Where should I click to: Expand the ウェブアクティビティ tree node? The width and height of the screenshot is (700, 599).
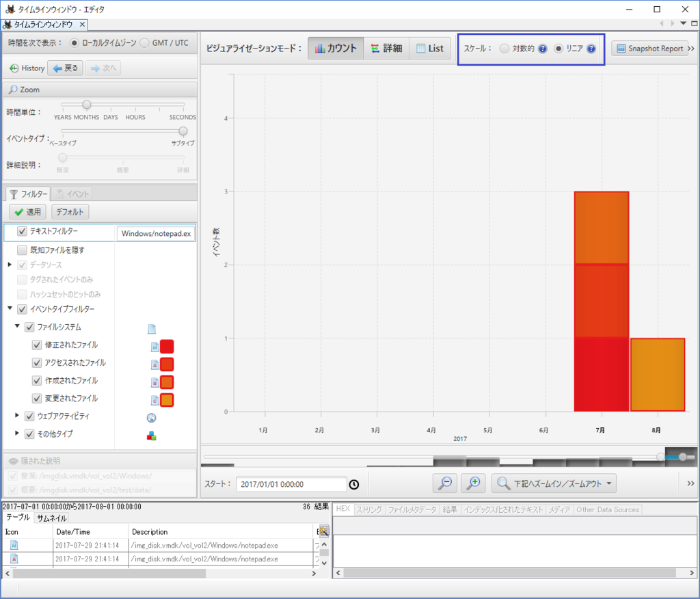click(17, 416)
